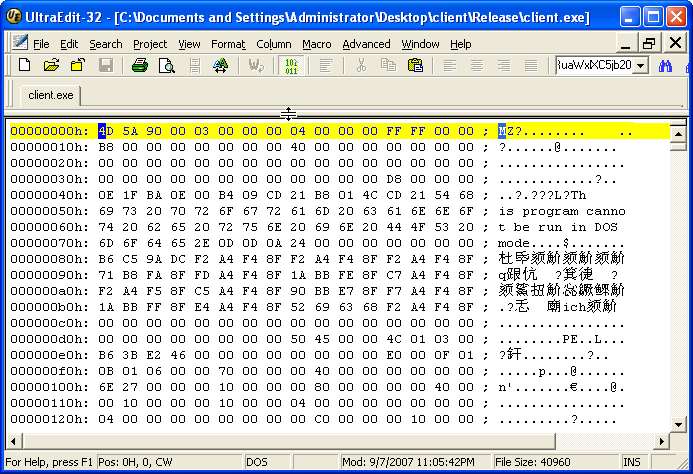This screenshot has width=693, height=474.
Task: Click ASCII text 'is program canno'
Action: pyautogui.click(x=562, y=211)
